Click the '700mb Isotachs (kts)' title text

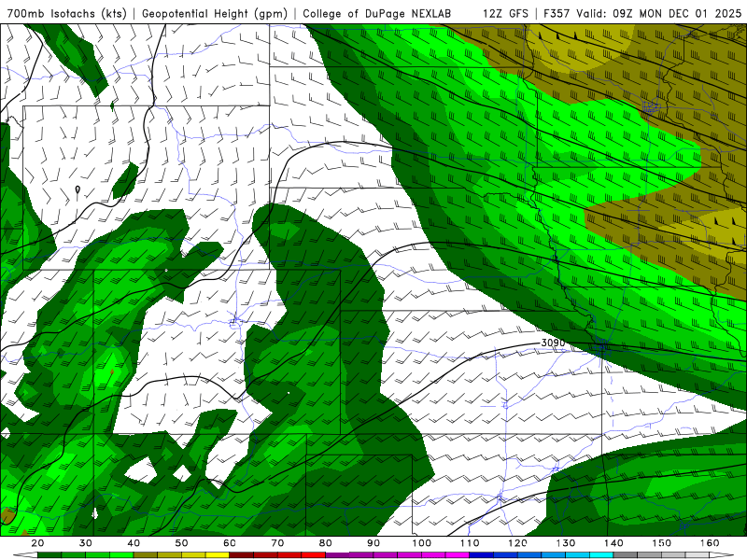click(x=66, y=13)
